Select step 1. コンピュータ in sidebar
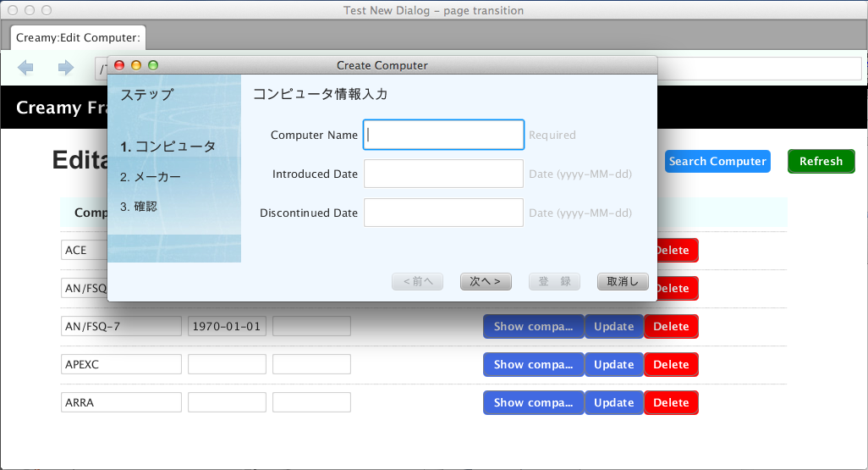The width and height of the screenshot is (868, 470). (168, 147)
